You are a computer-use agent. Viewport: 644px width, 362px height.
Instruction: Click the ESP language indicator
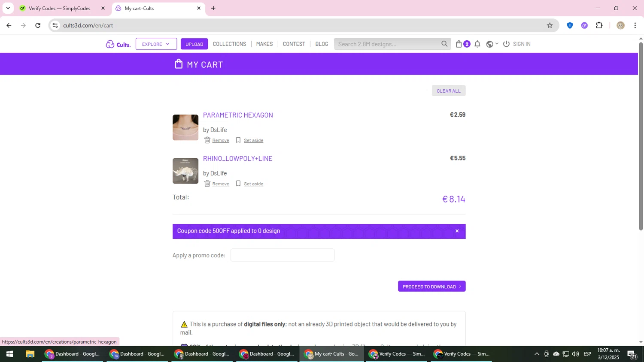(587, 354)
